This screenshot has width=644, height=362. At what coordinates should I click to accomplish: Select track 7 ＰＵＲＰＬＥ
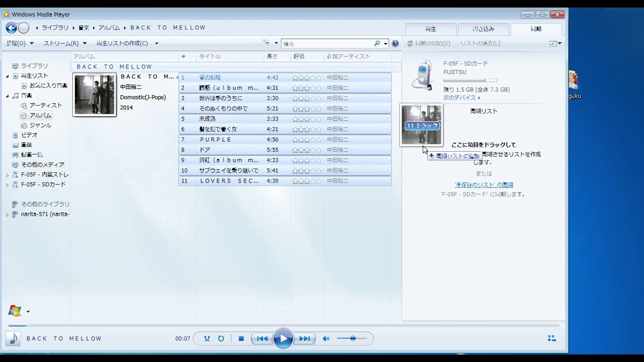tap(285, 140)
